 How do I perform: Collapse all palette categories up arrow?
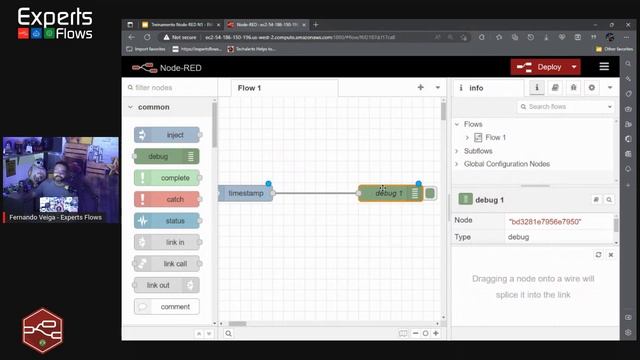[199, 333]
